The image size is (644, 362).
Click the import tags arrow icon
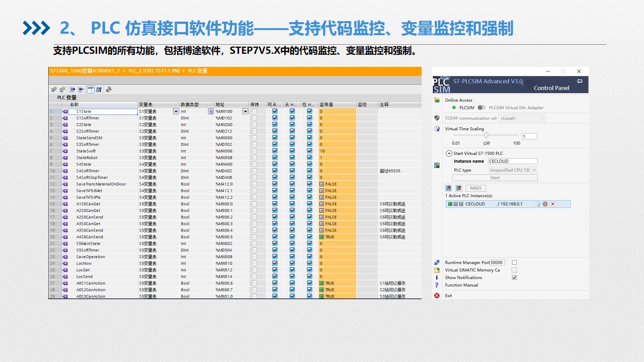pyautogui.click(x=80, y=89)
